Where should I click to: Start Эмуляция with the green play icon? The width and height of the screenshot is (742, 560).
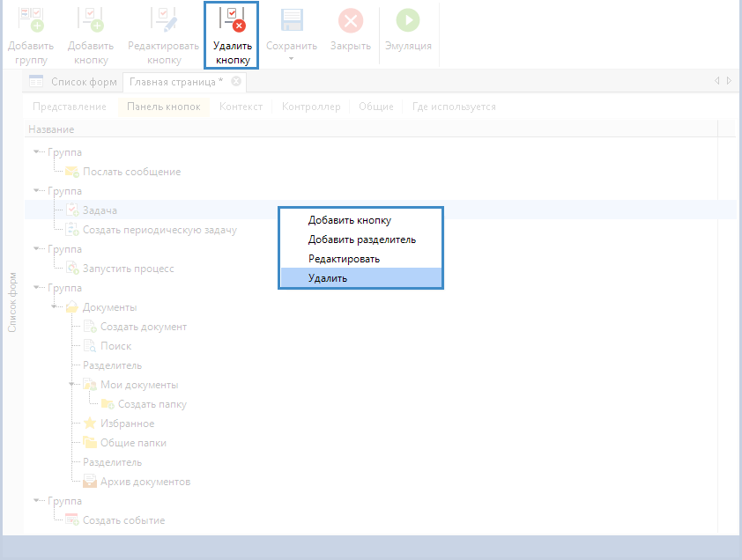(407, 20)
